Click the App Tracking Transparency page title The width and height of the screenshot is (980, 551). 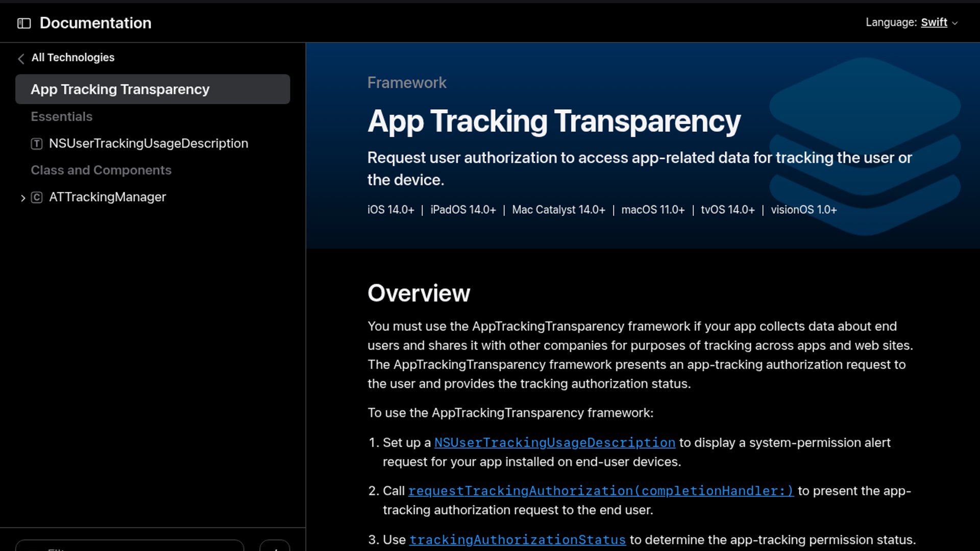554,121
